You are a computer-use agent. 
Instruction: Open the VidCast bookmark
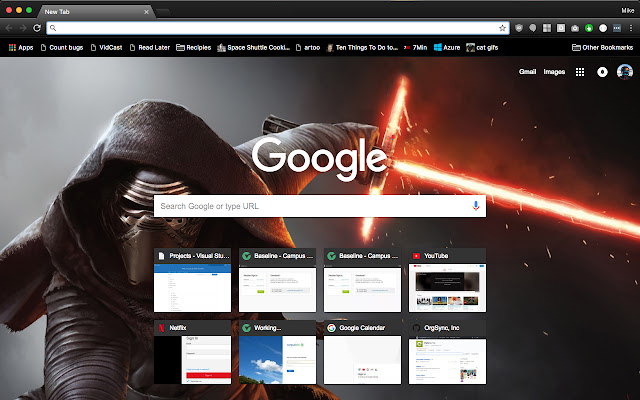106,47
